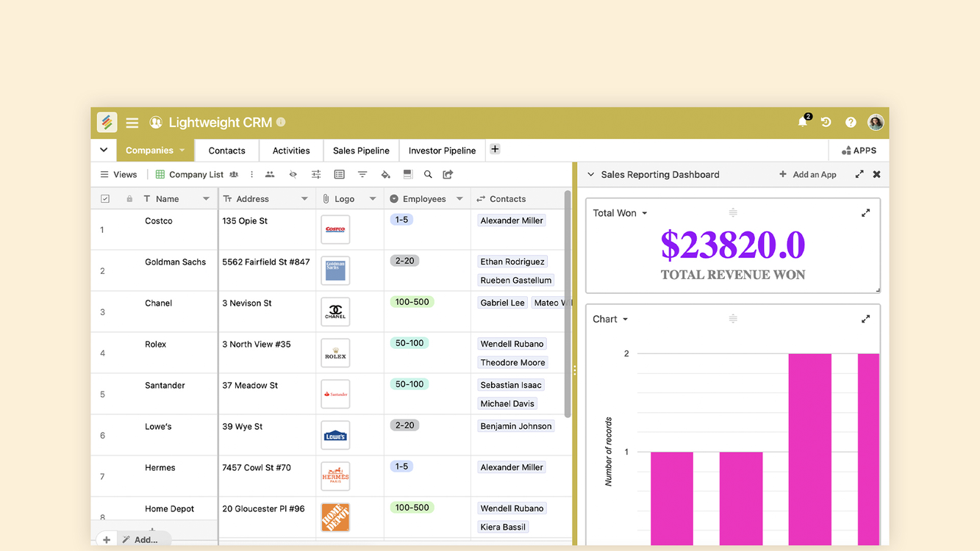The height and width of the screenshot is (551, 980).
Task: Click the Total Won block drag handle
Action: 733,213
